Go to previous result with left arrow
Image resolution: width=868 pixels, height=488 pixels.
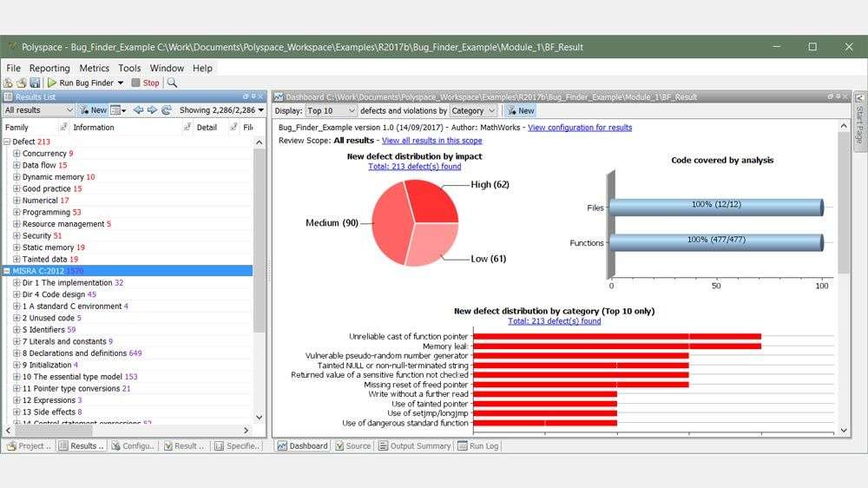coord(138,110)
